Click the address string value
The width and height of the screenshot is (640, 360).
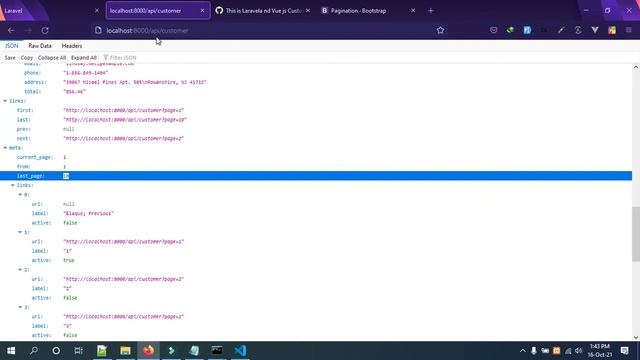point(135,82)
